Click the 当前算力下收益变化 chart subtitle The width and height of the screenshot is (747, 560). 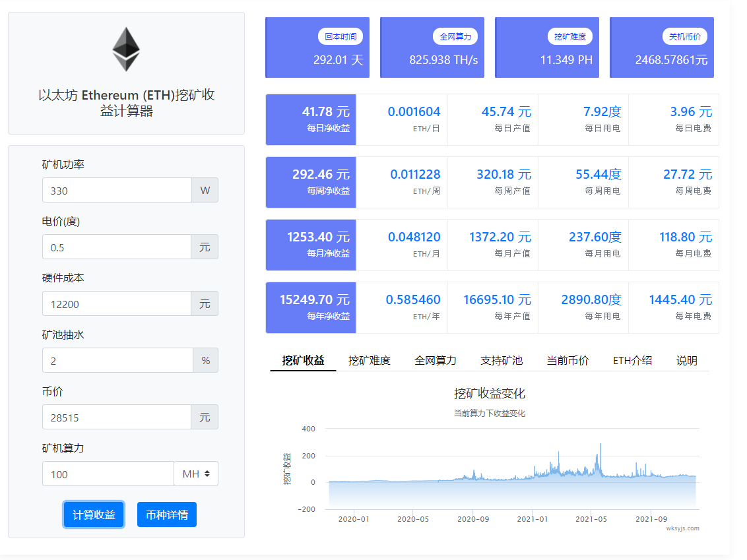pyautogui.click(x=490, y=414)
